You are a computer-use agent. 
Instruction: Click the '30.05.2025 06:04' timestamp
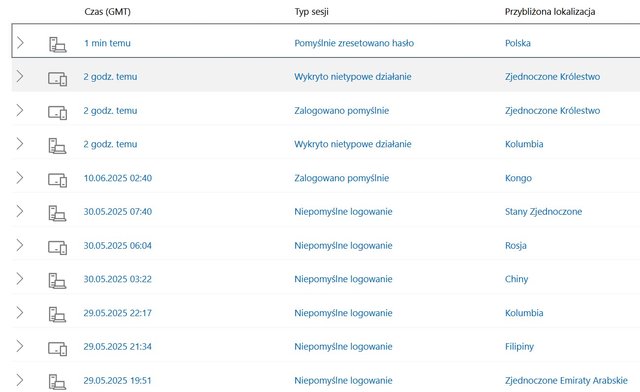tap(118, 245)
